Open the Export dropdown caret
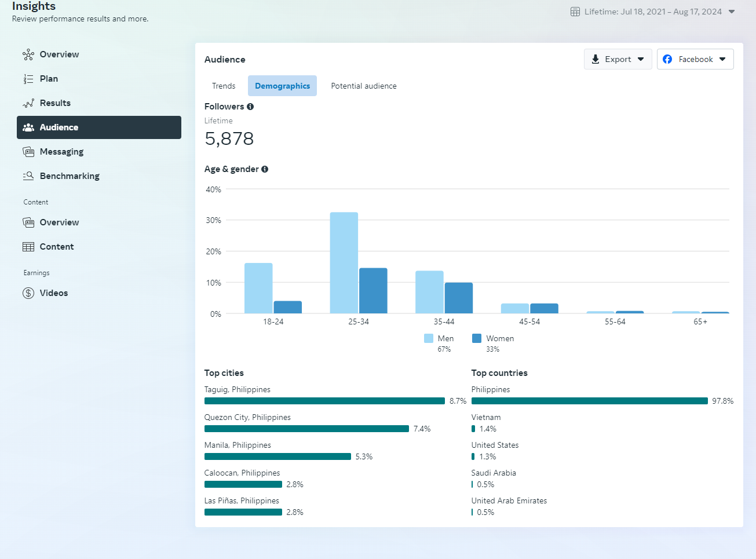The width and height of the screenshot is (756, 559). [641, 59]
